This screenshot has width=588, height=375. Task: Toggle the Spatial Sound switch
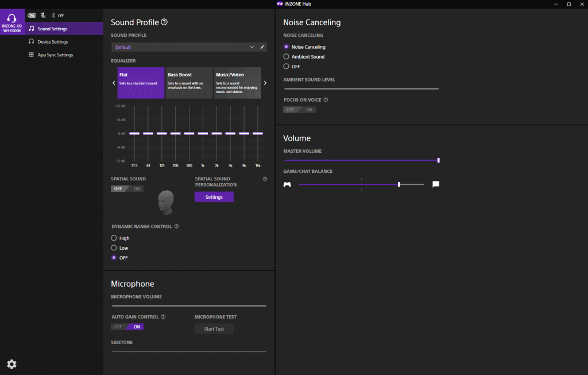click(x=127, y=188)
